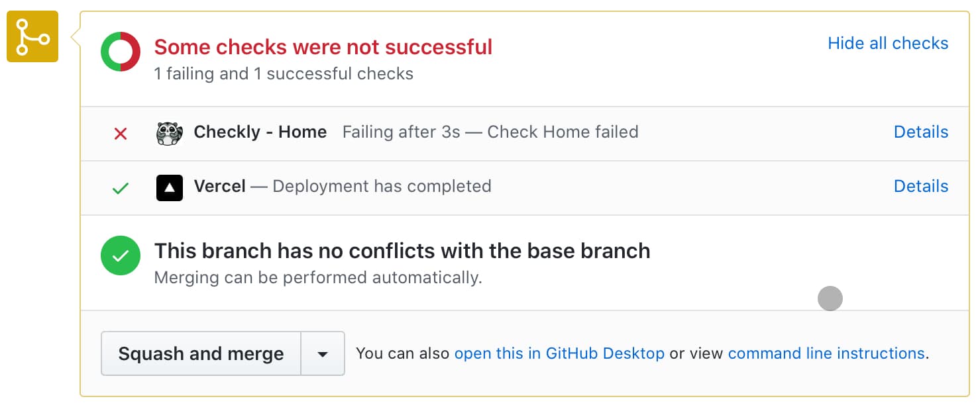The height and width of the screenshot is (409, 980).
Task: Follow the open this in GitHub Desktop link
Action: pos(559,353)
